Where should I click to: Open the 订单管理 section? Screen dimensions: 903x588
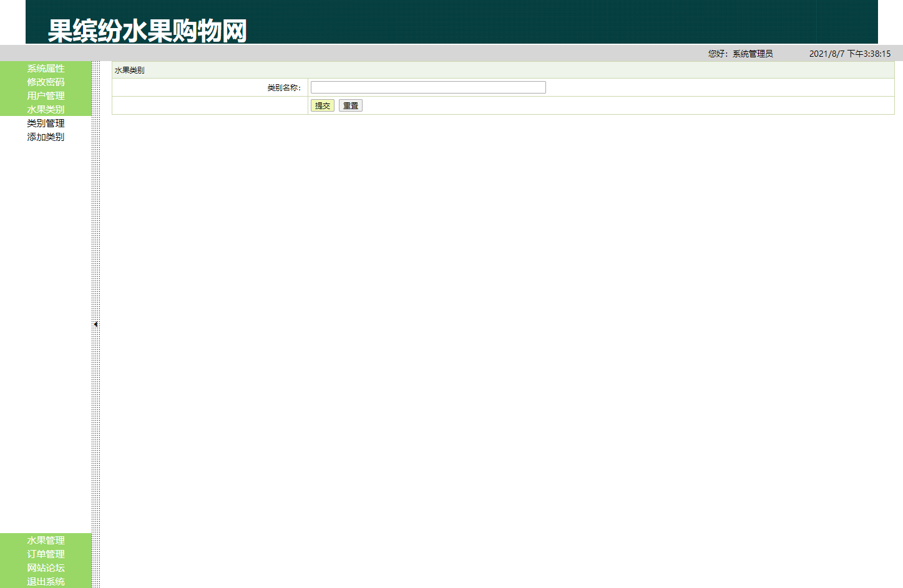pyautogui.click(x=45, y=554)
